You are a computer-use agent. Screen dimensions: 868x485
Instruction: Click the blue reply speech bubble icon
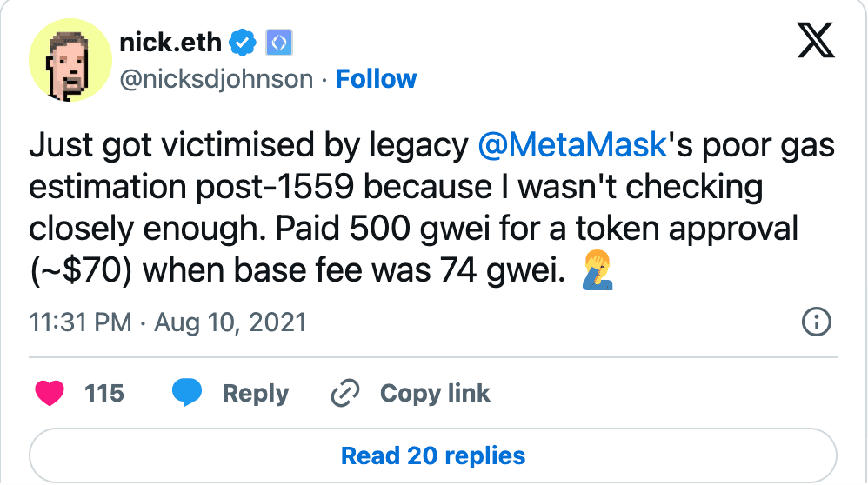[x=186, y=393]
